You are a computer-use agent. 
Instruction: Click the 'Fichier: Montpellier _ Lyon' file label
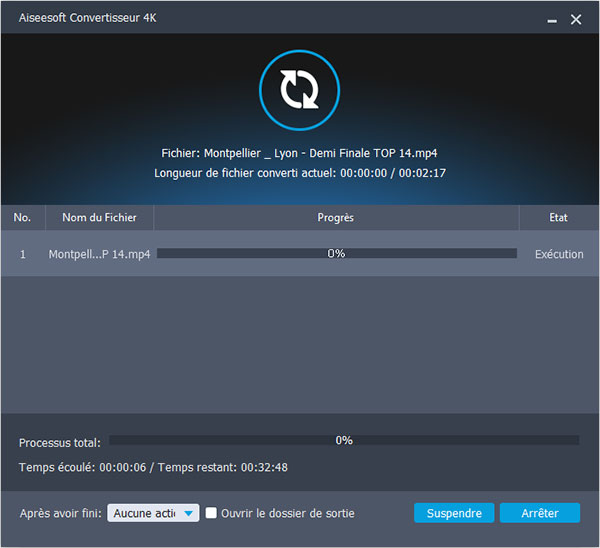pyautogui.click(x=299, y=153)
